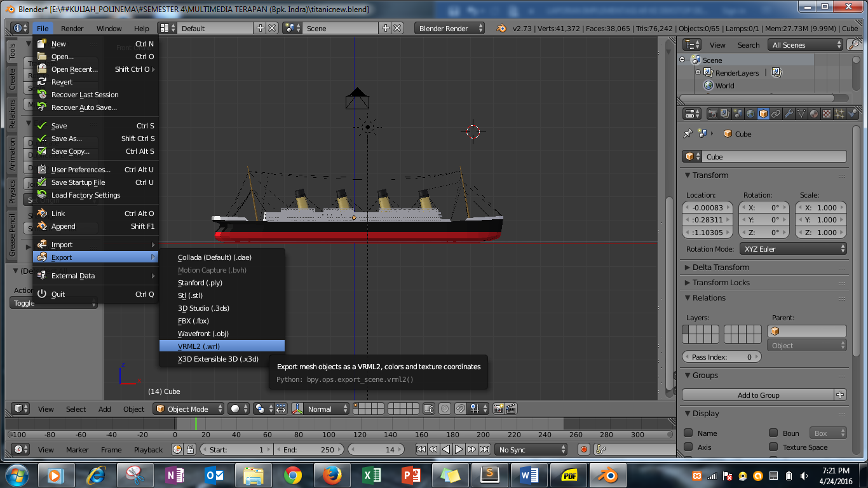Open the Particles properties tab (sparkles icon)
This screenshot has height=488, width=868.
click(839, 114)
